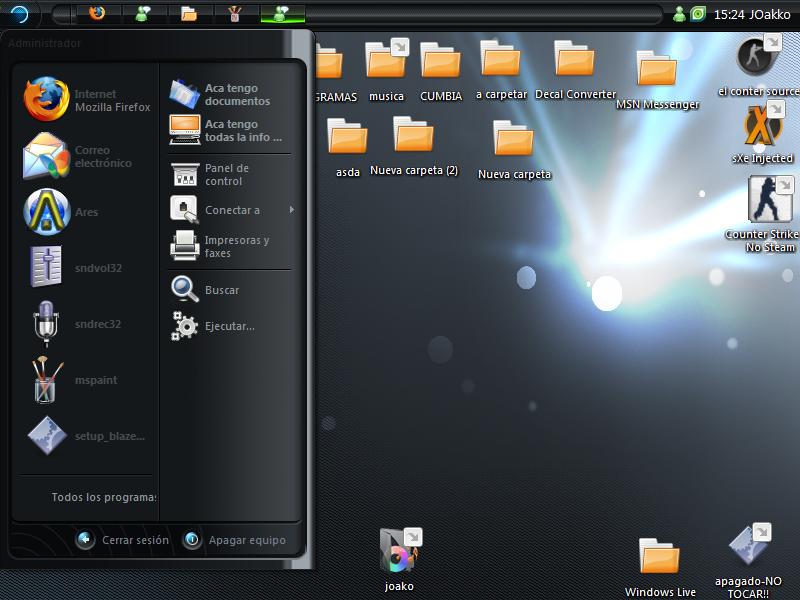Click the Start orb button
Image resolution: width=800 pixels, height=600 pixels.
(20, 14)
